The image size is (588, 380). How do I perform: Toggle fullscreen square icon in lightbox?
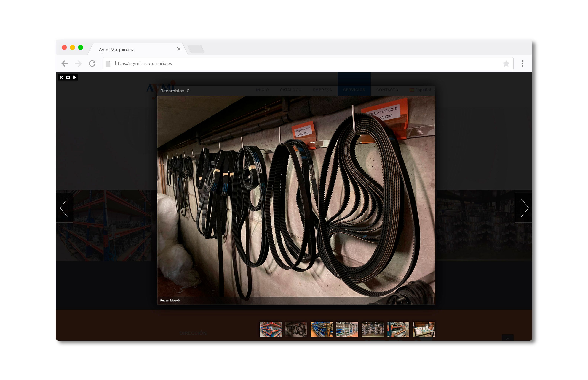coord(68,77)
